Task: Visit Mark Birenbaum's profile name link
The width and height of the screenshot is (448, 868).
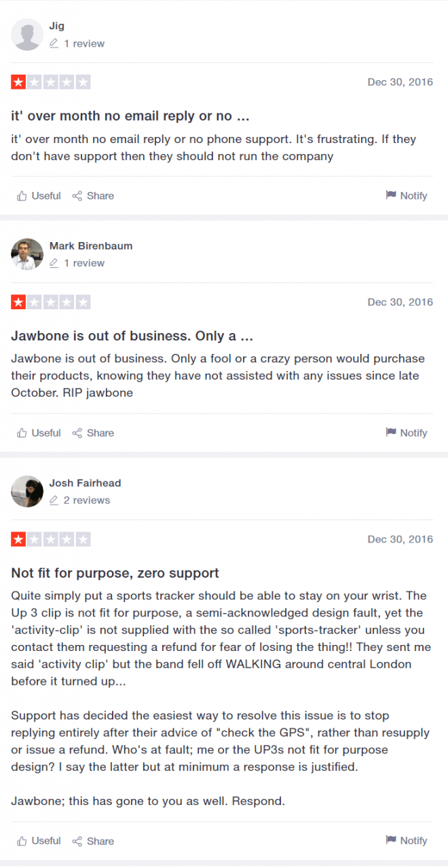Action: 91,245
